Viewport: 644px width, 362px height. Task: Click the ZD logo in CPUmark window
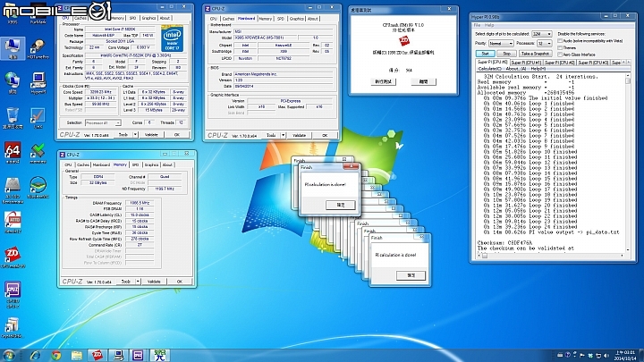(x=404, y=40)
